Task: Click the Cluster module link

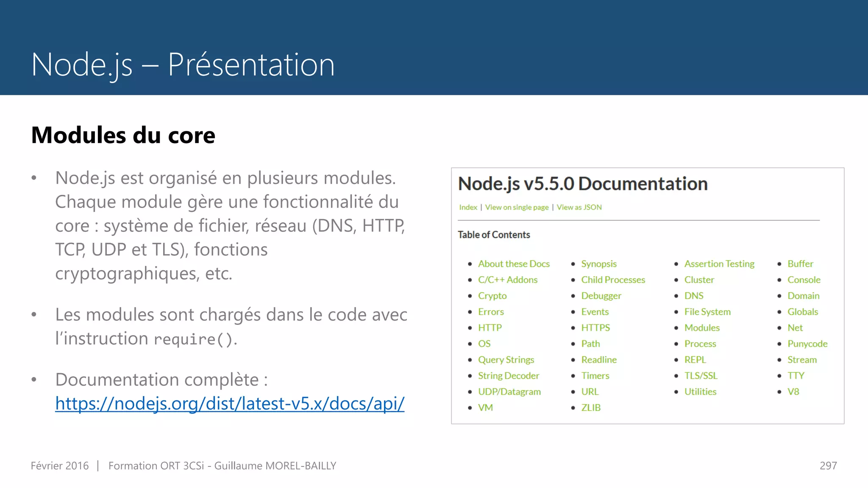Action: 699,280
